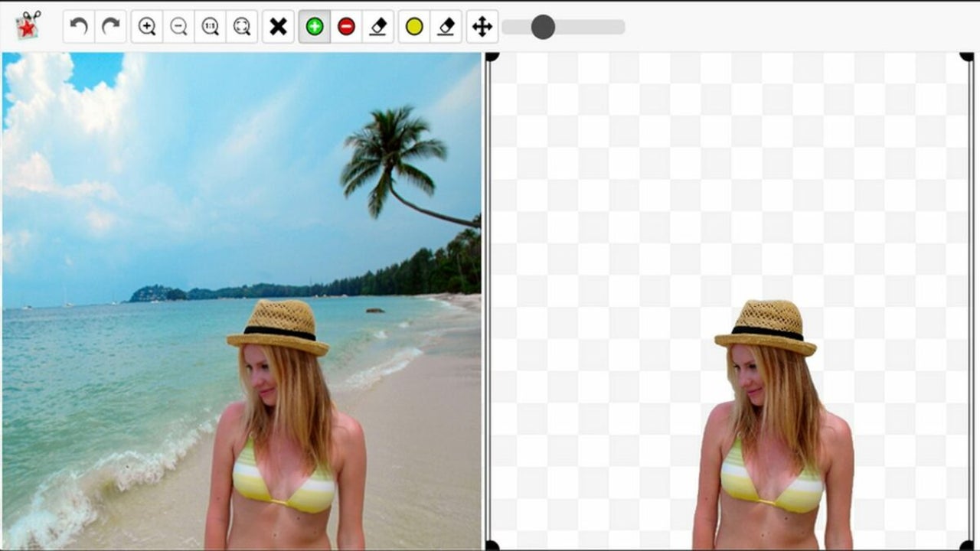Choose the eraser beside the red marker
The height and width of the screenshot is (551, 980).
coord(378,26)
